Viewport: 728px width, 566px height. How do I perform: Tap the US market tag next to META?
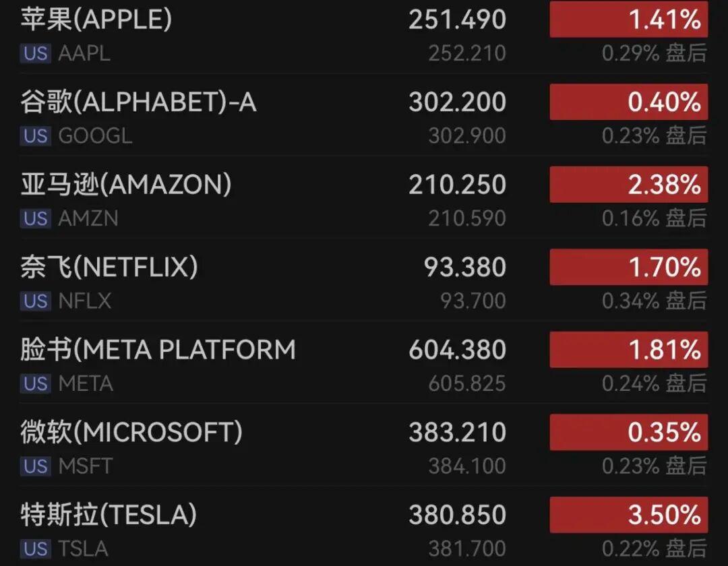coord(36,383)
